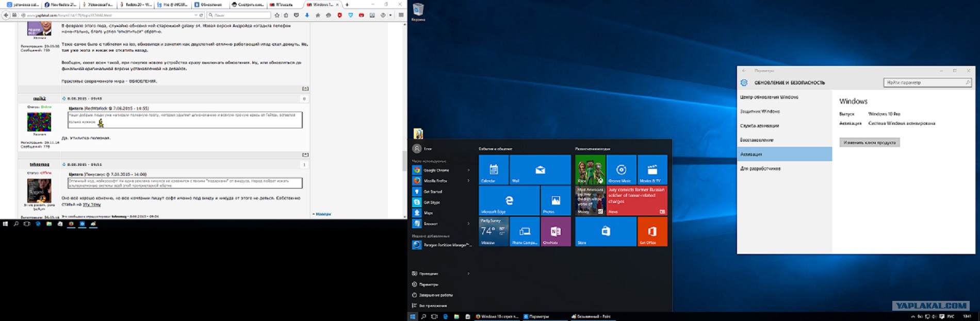Screen dimensions: 980x321
Task: Open a new Firefox tab with plus
Action: pos(347,5)
